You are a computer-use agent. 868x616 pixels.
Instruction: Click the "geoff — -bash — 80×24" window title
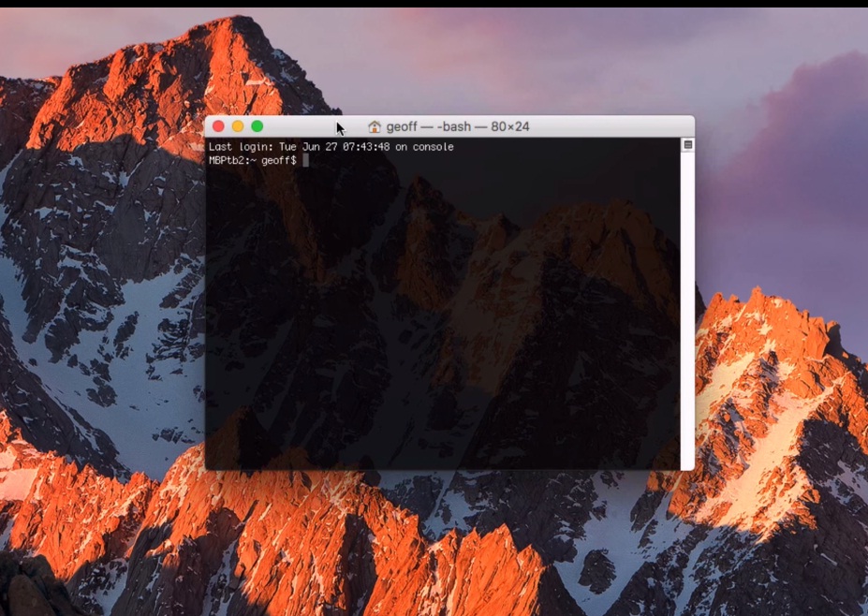[x=458, y=126]
